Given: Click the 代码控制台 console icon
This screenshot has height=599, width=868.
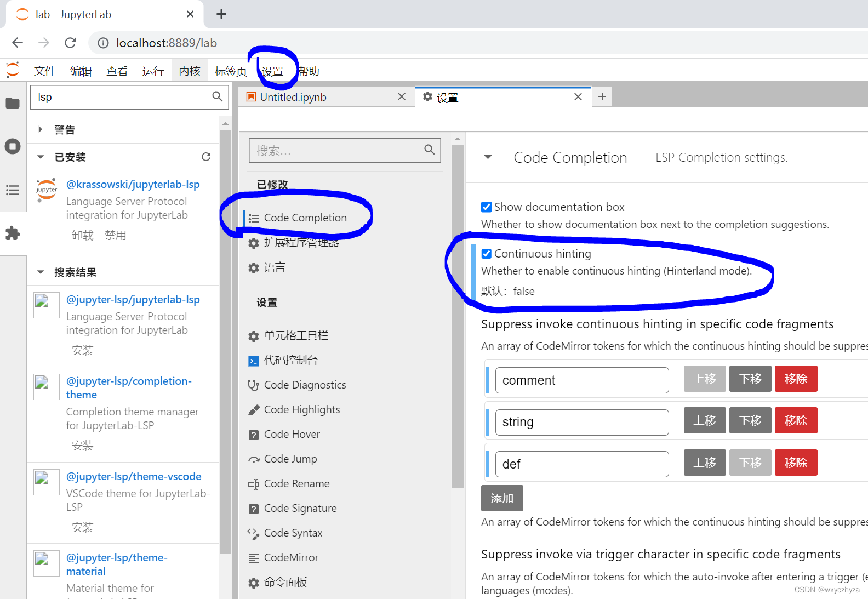Looking at the screenshot, I should [253, 361].
